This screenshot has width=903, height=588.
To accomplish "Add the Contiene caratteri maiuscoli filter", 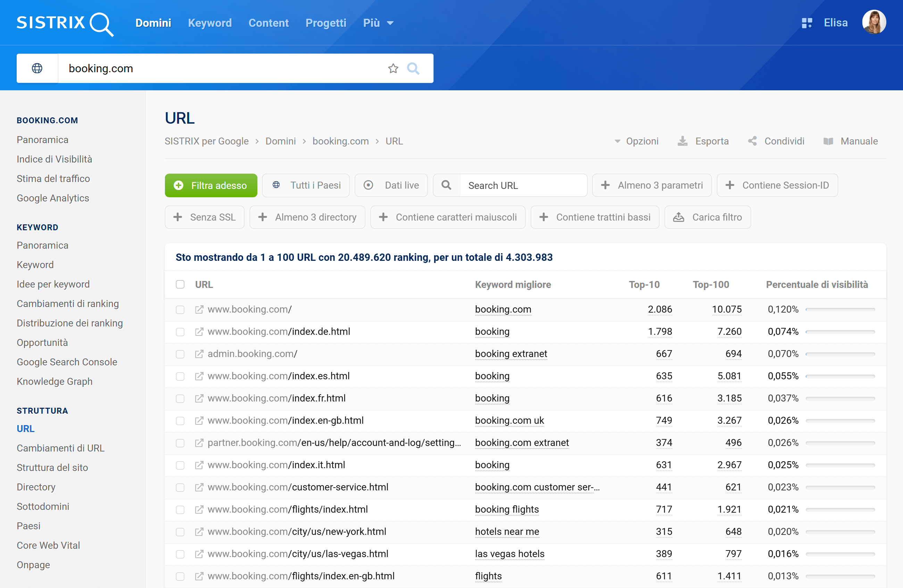I will [448, 217].
